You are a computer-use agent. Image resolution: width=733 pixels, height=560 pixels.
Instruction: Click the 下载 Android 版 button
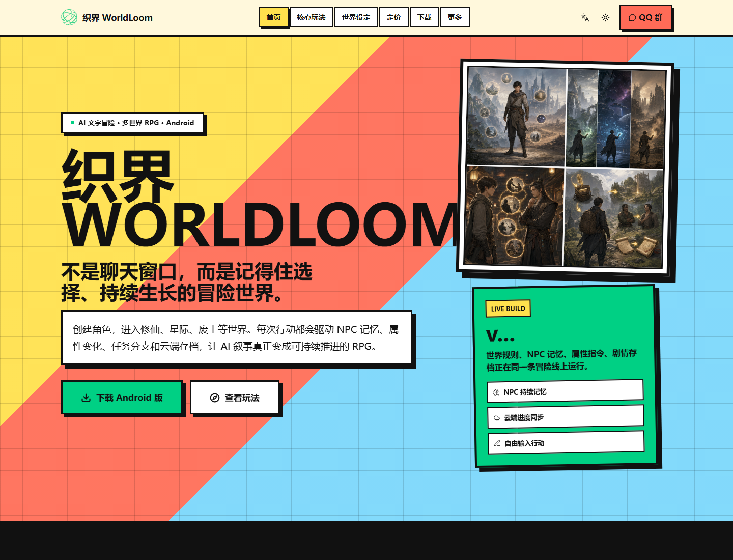point(122,397)
